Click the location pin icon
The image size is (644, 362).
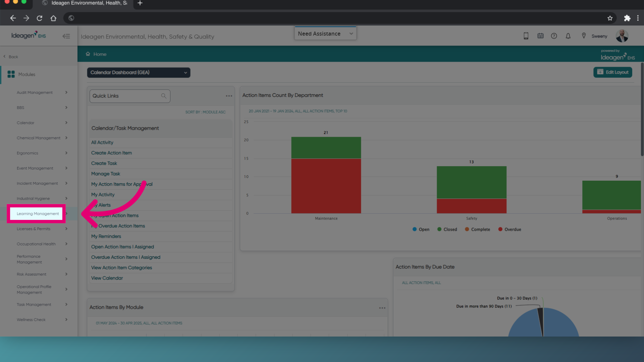(x=584, y=36)
